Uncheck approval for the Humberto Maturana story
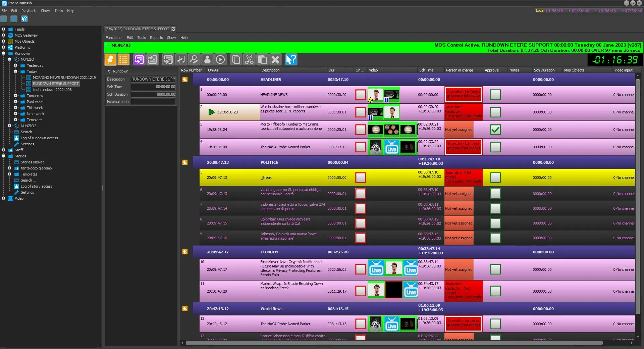Screen dimensions: 644x349 point(495,130)
